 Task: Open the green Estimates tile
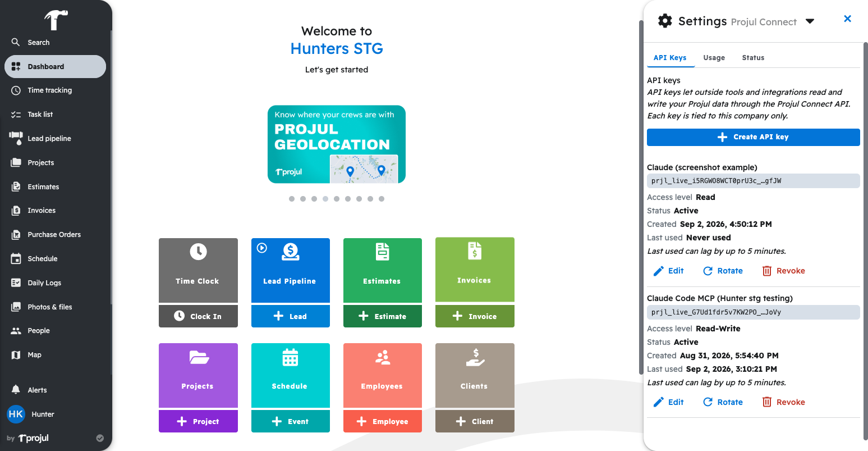383,270
